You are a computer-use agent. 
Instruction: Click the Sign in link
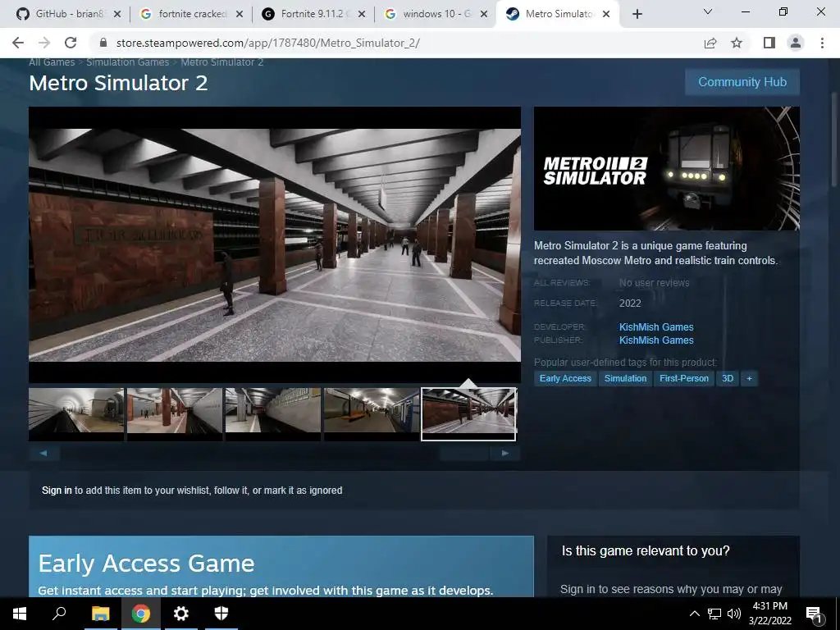click(57, 491)
